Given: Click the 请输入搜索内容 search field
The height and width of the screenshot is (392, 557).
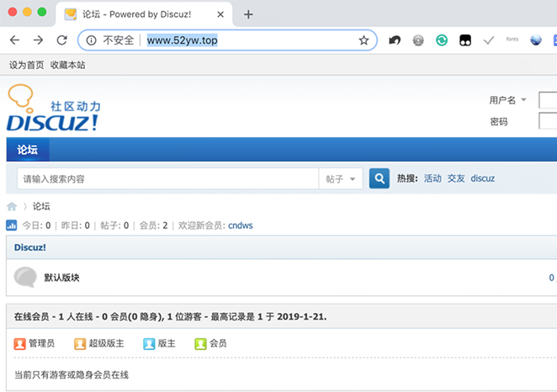Looking at the screenshot, I should [x=168, y=178].
